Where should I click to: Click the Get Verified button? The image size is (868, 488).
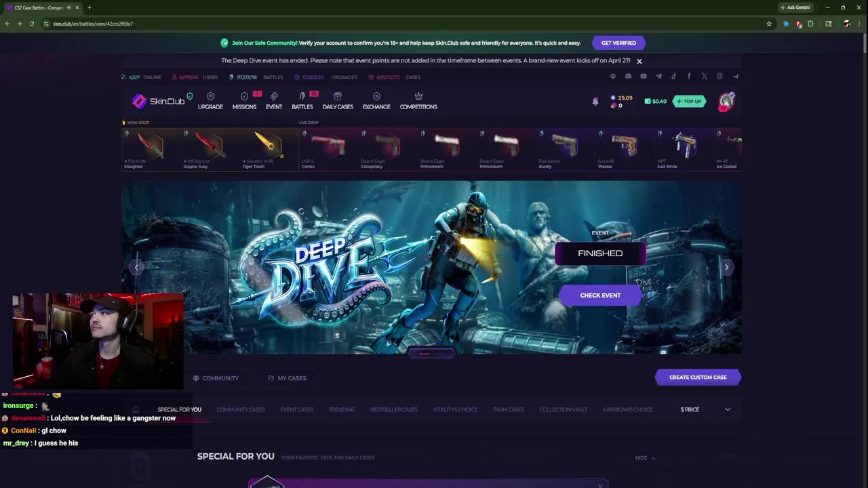tap(618, 43)
